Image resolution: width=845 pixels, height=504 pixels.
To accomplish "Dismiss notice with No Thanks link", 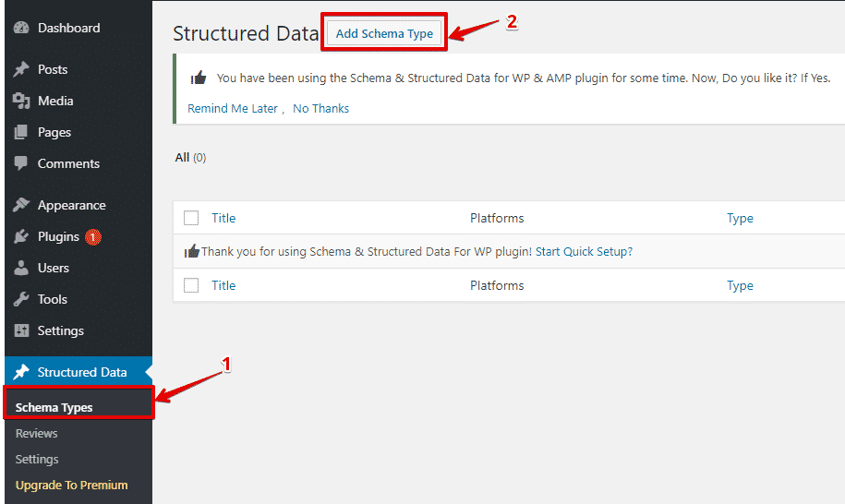I will [x=320, y=108].
